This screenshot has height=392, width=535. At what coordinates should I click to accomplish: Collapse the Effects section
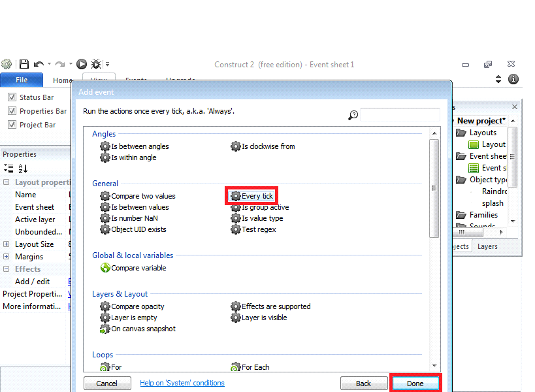coord(6,269)
